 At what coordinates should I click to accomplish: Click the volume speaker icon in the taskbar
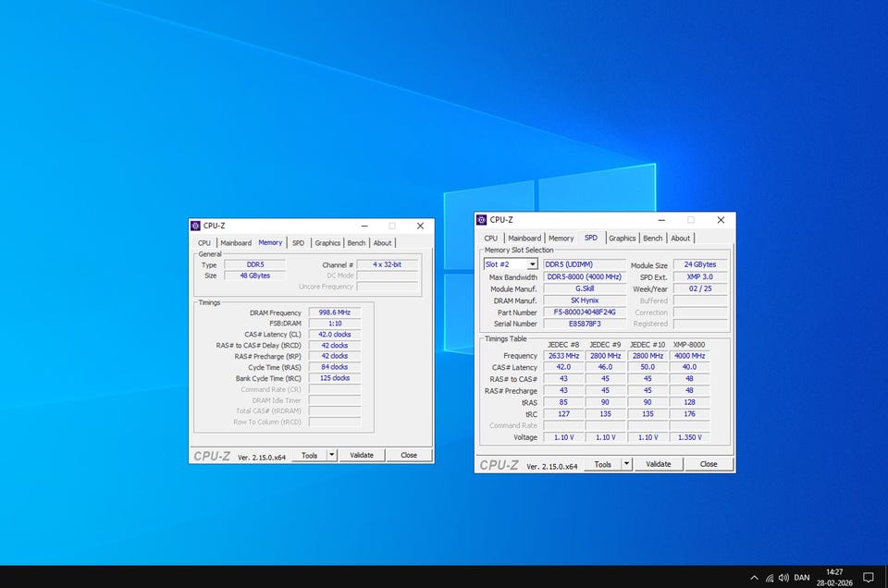coord(784,578)
